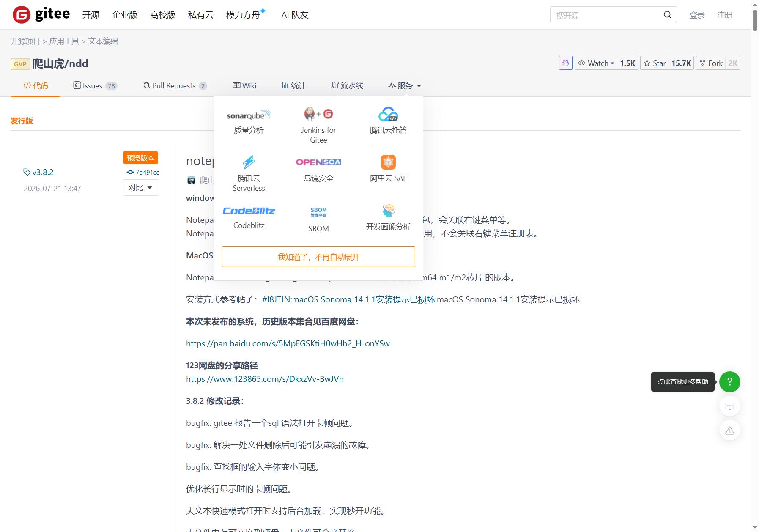Open the Wiki tab
The image size is (759, 532).
coord(244,85)
